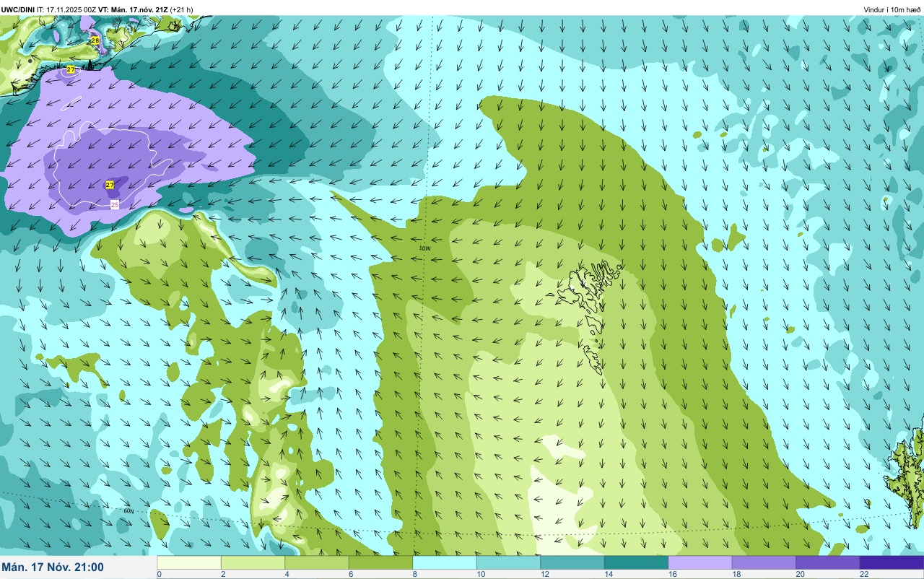Click the legend tick label 22
The width and height of the screenshot is (924, 579).
pyautogui.click(x=863, y=574)
